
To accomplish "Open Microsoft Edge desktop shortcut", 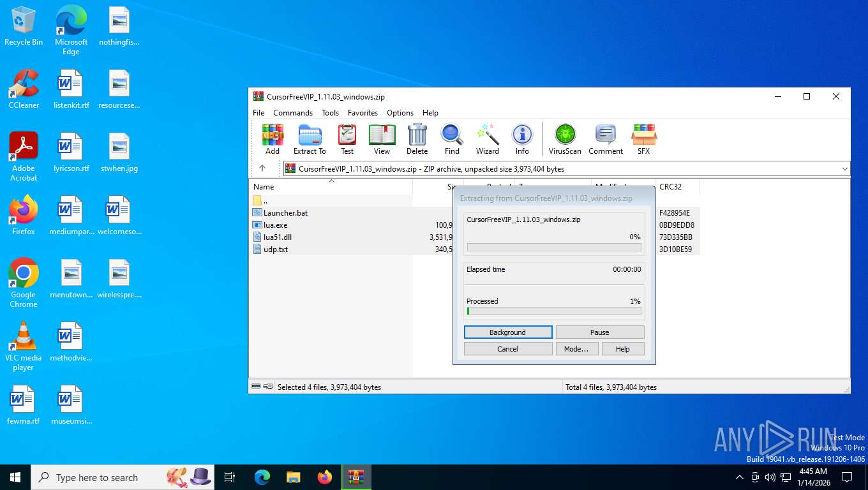I will (71, 31).
